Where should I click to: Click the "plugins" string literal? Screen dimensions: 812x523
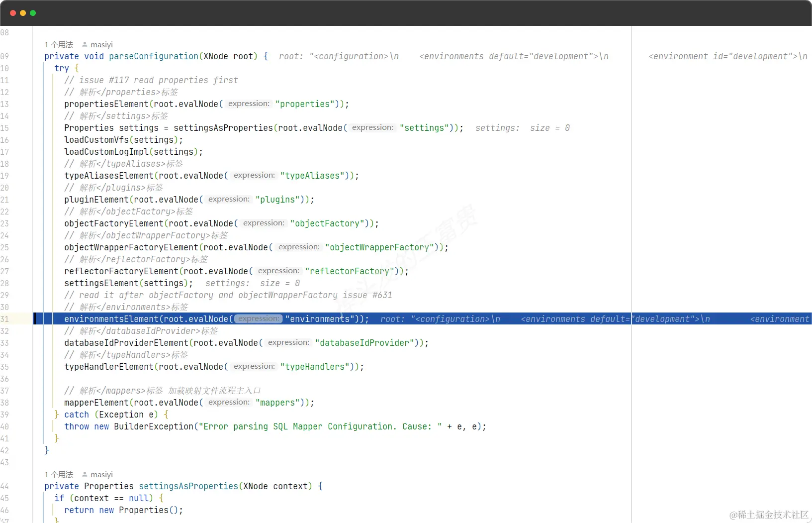[277, 200]
